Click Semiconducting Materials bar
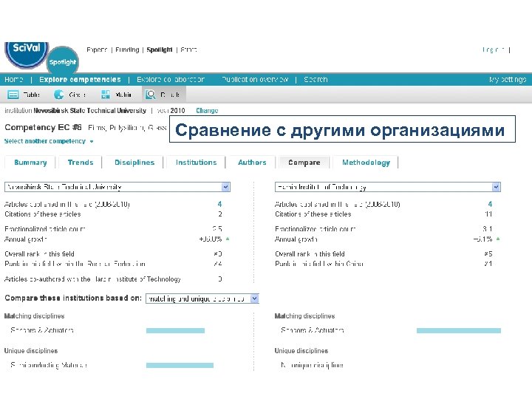This screenshot has width=532, height=399. [180, 366]
